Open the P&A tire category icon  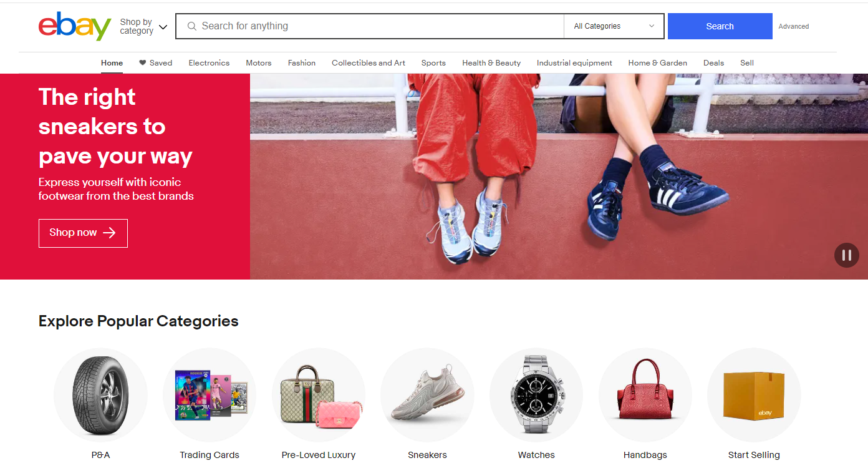[x=100, y=395]
